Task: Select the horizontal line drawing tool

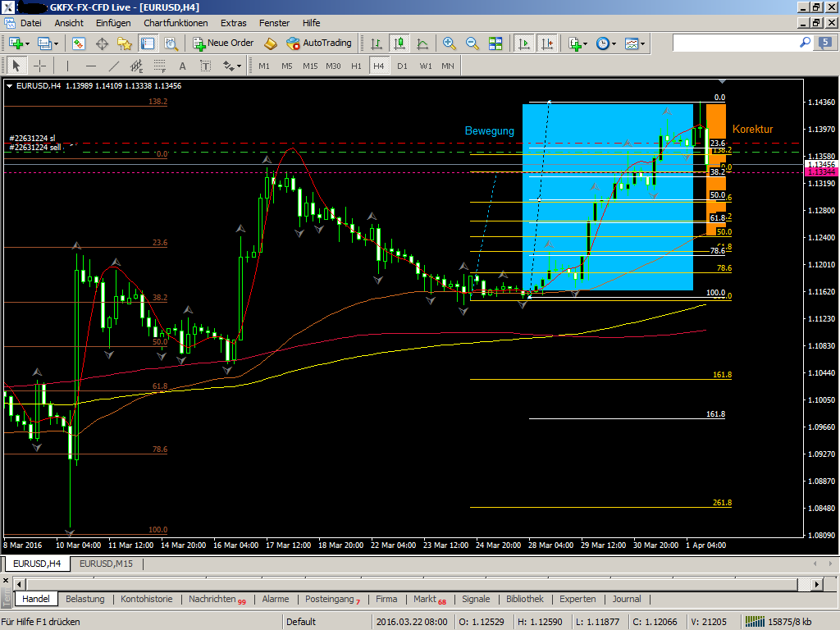Action: click(90, 65)
